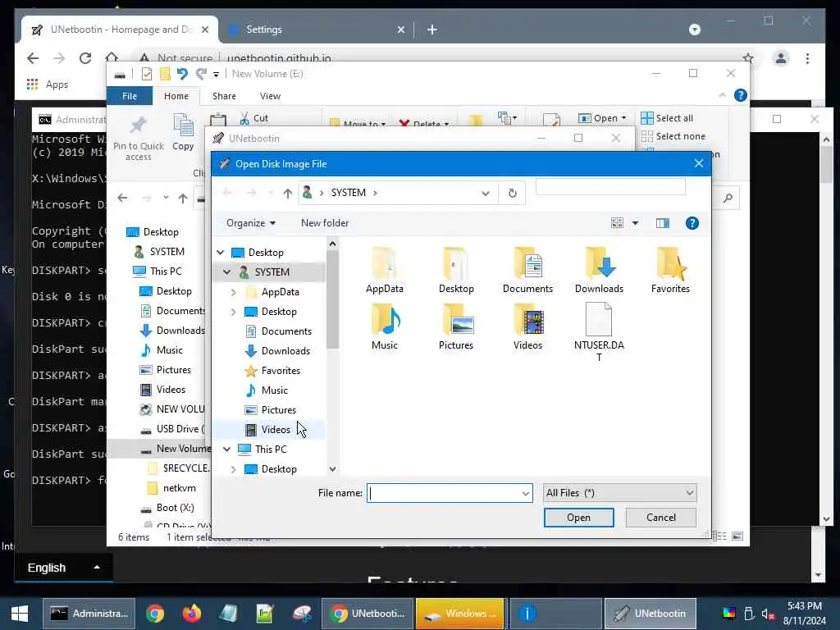
Task: Open Explorer ribbon help icon
Action: click(741, 95)
